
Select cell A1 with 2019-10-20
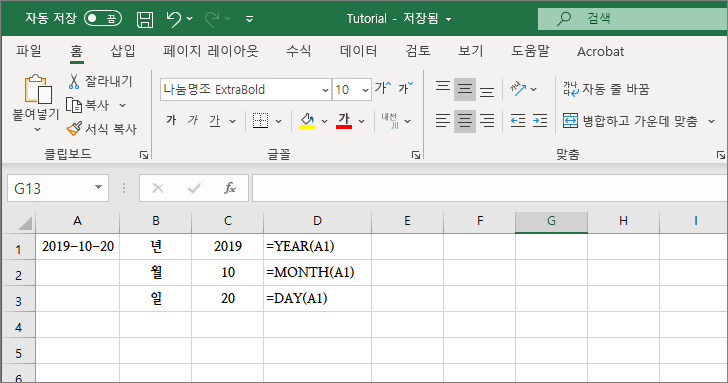[78, 247]
